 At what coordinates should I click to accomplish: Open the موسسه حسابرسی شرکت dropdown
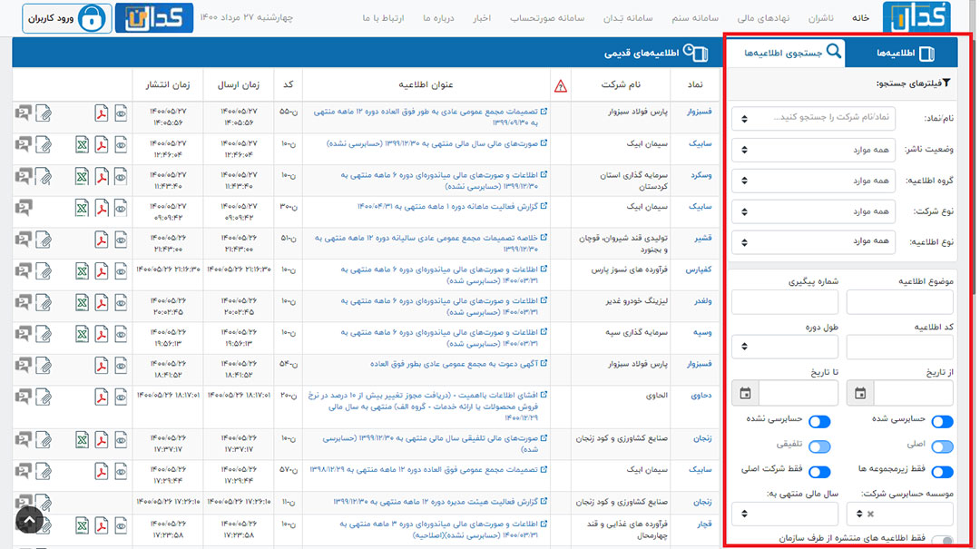click(x=900, y=514)
